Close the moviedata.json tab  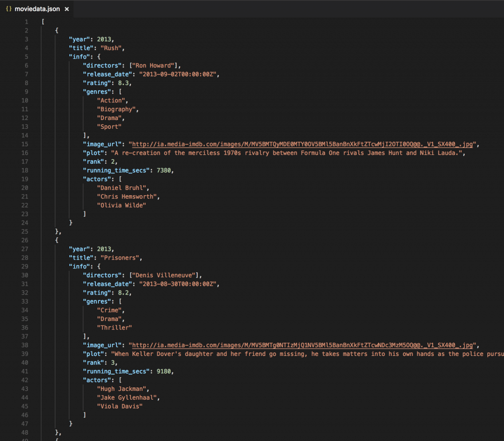coord(67,9)
